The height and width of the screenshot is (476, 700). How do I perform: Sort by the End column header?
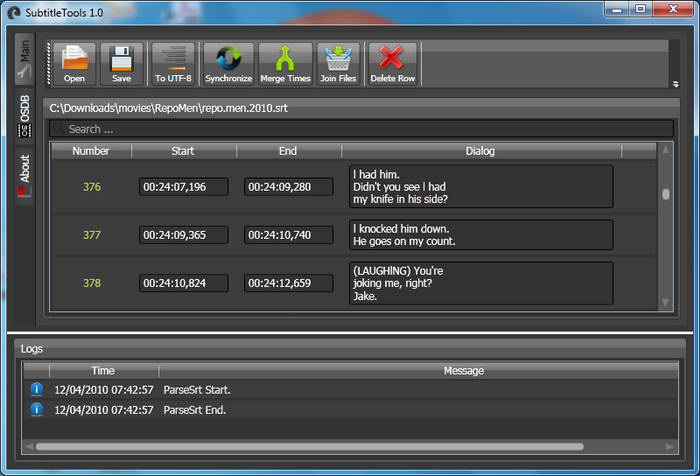288,151
